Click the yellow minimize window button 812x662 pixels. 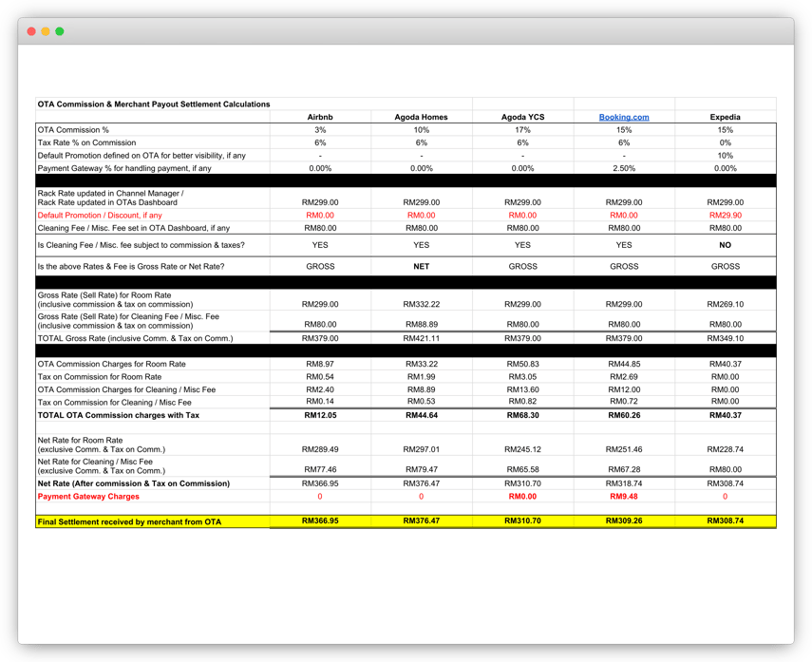(x=46, y=31)
